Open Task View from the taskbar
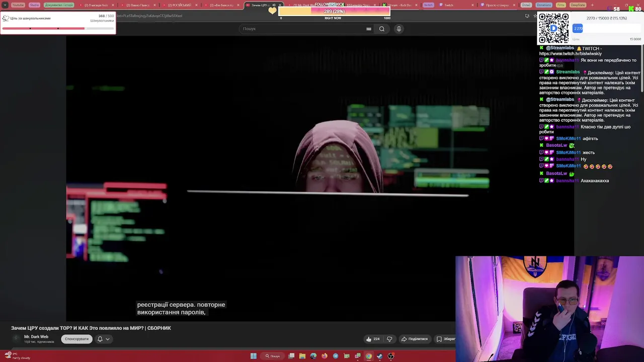Screen dimensions: 644x362 click(291, 356)
